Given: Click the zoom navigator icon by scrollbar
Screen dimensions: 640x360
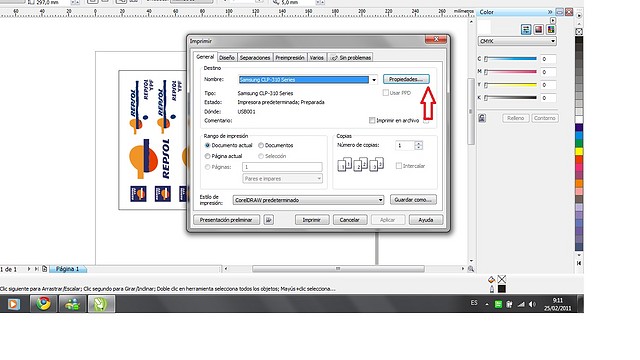Looking at the screenshot, I should [471, 269].
